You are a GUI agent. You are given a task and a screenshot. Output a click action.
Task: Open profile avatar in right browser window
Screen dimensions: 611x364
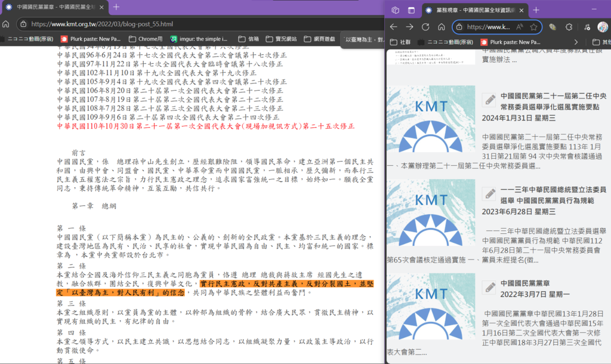point(603,27)
